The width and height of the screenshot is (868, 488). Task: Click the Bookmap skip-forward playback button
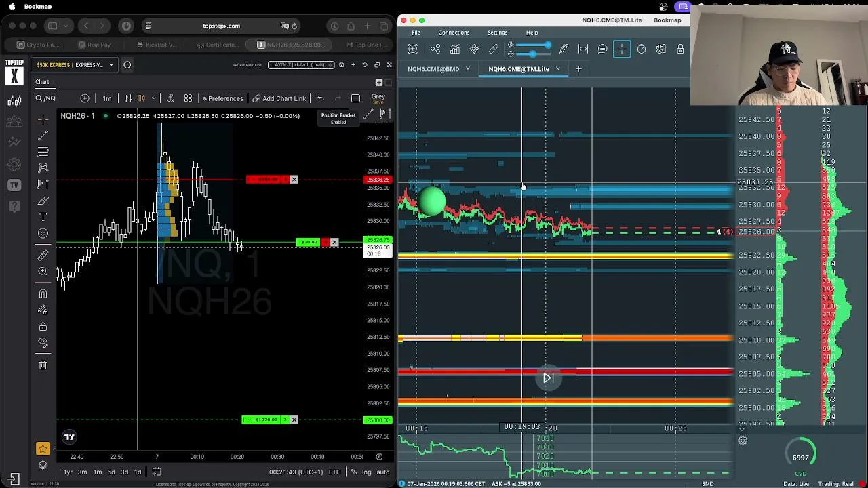(x=549, y=378)
